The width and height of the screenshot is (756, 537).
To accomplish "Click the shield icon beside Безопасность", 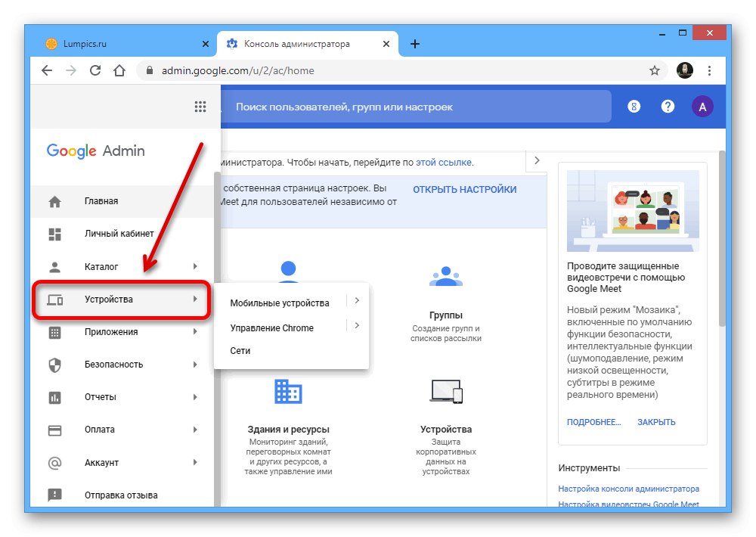I will [55, 365].
